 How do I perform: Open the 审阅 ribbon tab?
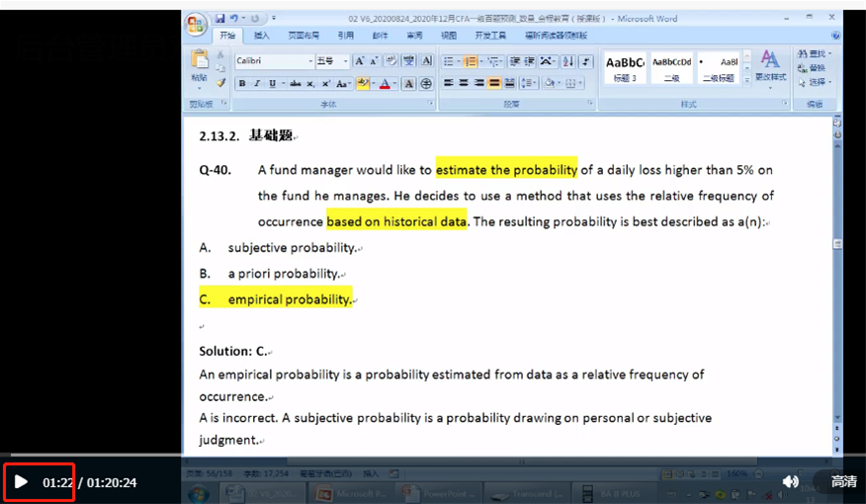pos(414,36)
